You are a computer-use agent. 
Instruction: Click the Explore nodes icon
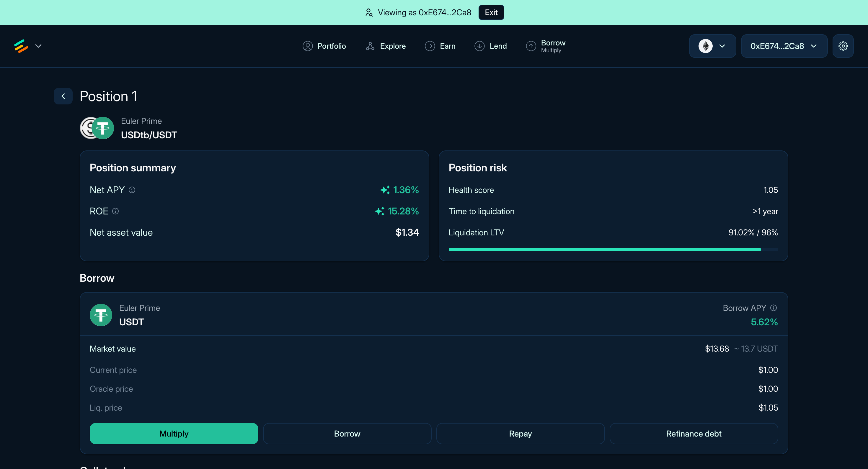coord(370,46)
